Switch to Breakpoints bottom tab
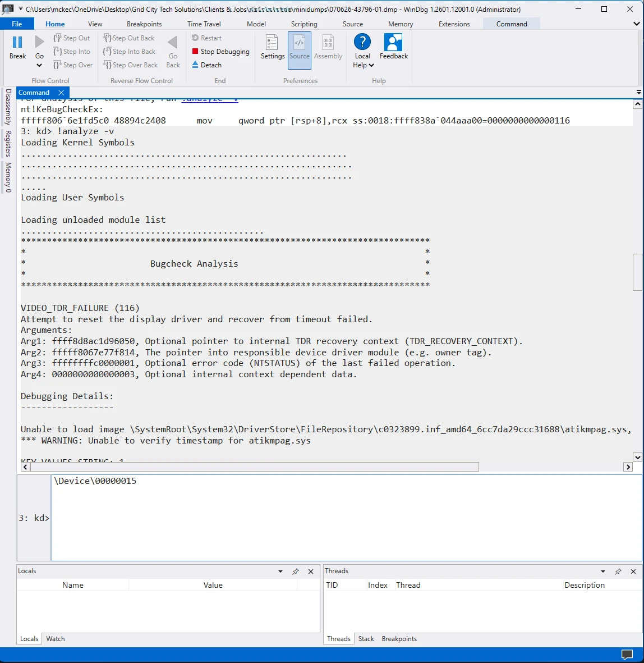 coord(399,638)
